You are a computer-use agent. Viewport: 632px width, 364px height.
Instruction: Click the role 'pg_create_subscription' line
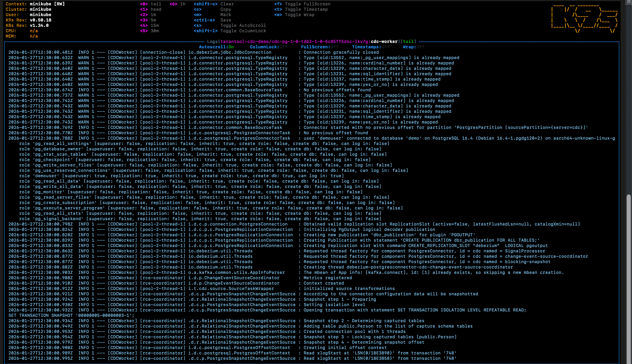207,203
